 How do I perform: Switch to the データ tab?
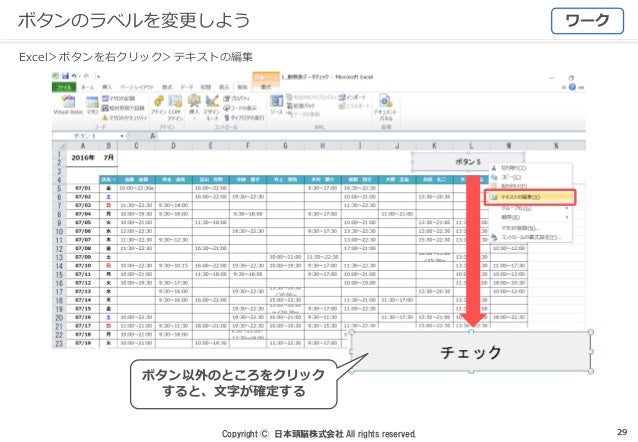coord(187,87)
